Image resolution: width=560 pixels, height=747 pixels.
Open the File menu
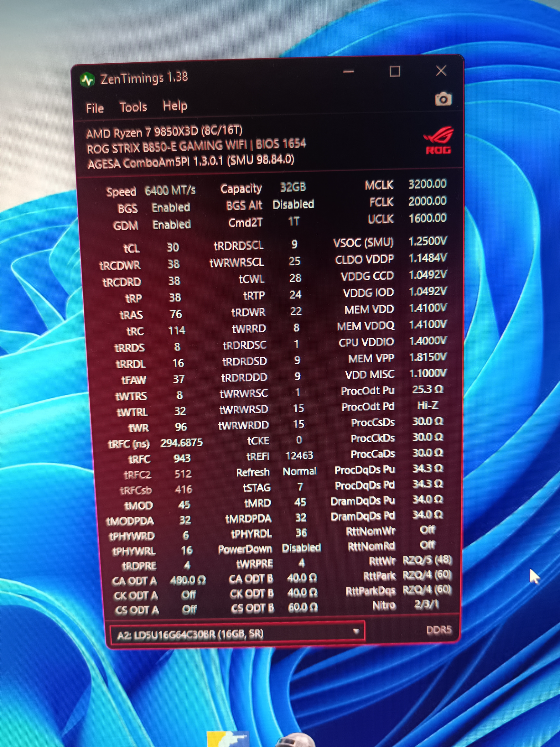[95, 108]
